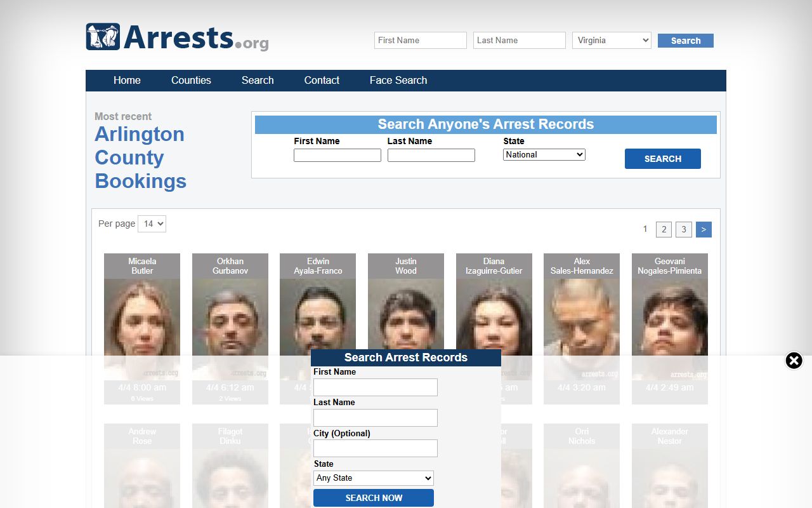
Task: Open Alex Sales-Hernandez booking thumbnail
Action: [x=582, y=329]
